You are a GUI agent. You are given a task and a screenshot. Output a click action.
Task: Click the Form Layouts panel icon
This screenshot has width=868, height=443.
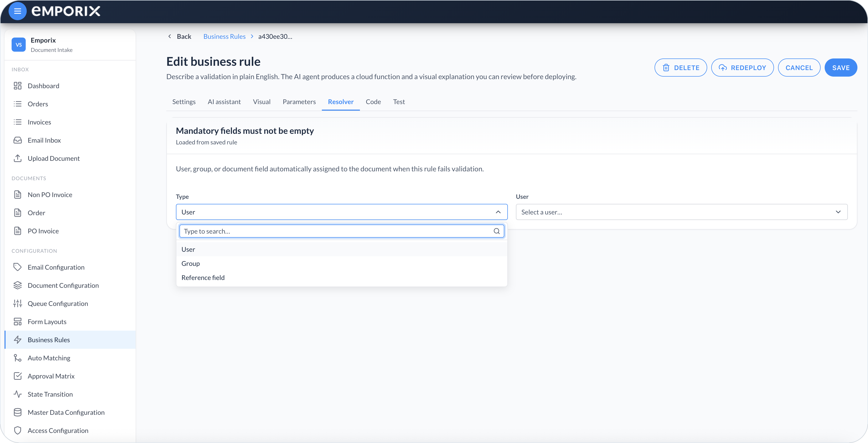[x=18, y=322]
